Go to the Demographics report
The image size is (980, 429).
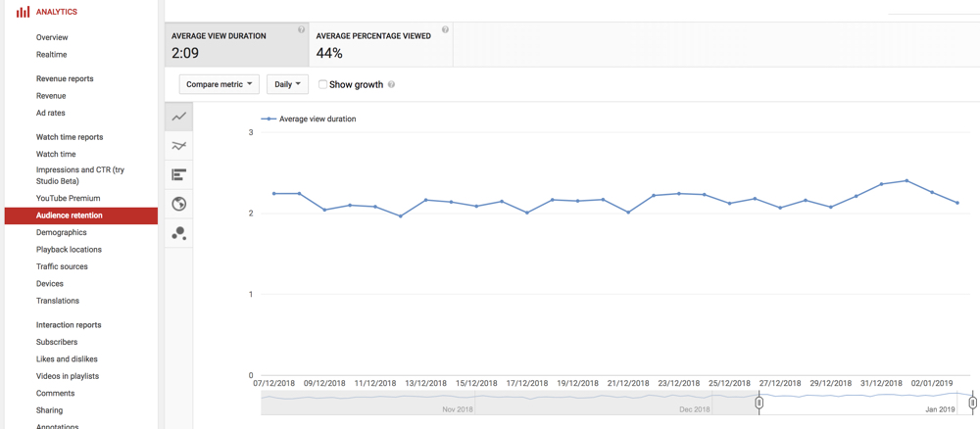(61, 232)
